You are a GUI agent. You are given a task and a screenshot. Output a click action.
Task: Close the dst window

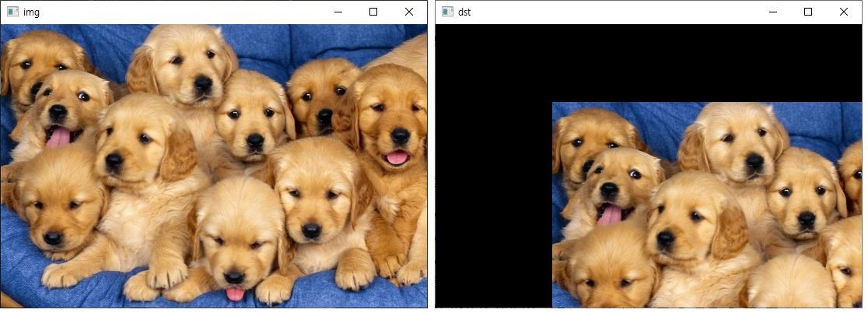coord(844,12)
